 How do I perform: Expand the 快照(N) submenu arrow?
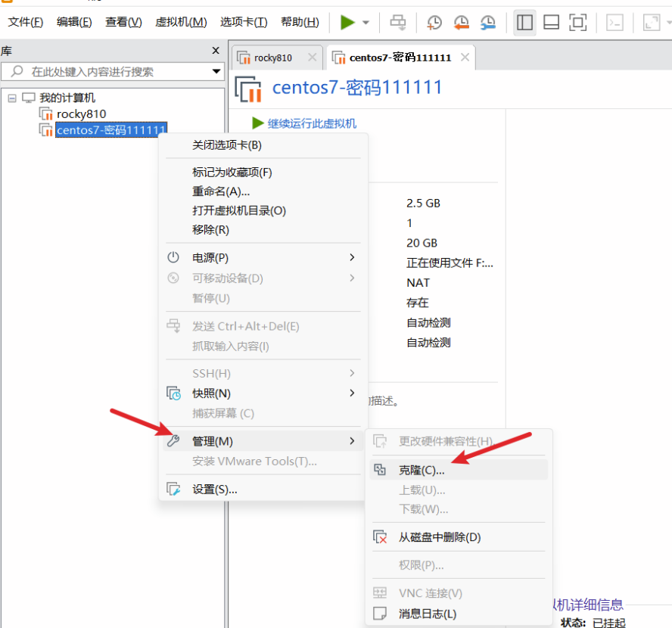coord(352,393)
